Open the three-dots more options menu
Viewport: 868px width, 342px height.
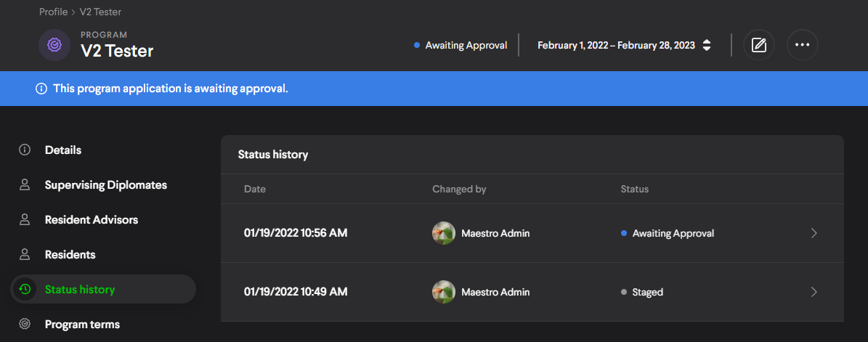click(x=802, y=45)
